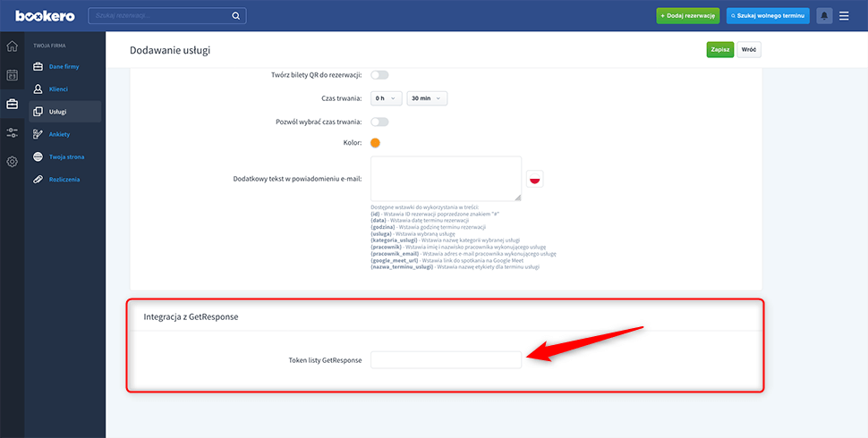Open the gear settings icon in left rail

(x=13, y=162)
